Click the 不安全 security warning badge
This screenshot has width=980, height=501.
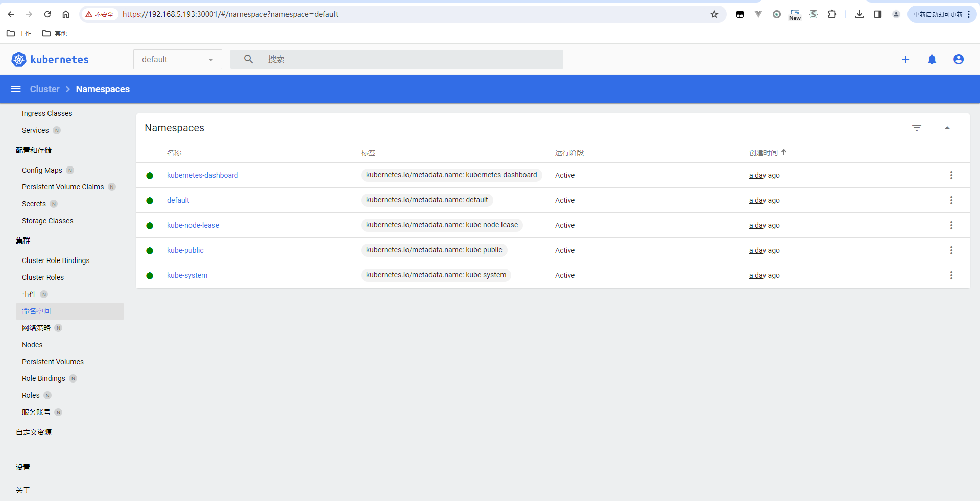100,14
